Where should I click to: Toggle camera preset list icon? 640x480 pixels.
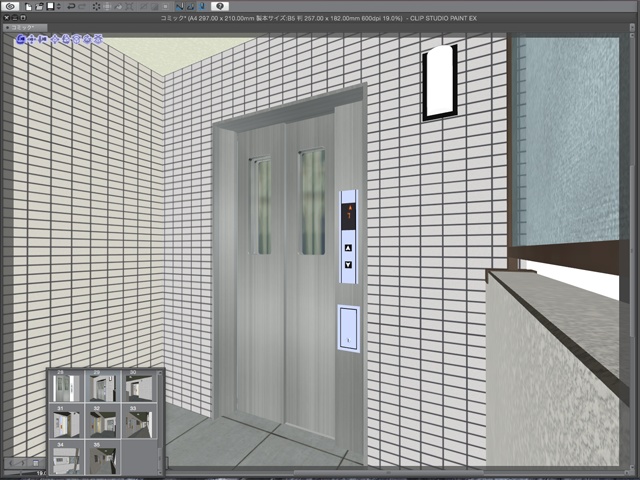[36, 463]
